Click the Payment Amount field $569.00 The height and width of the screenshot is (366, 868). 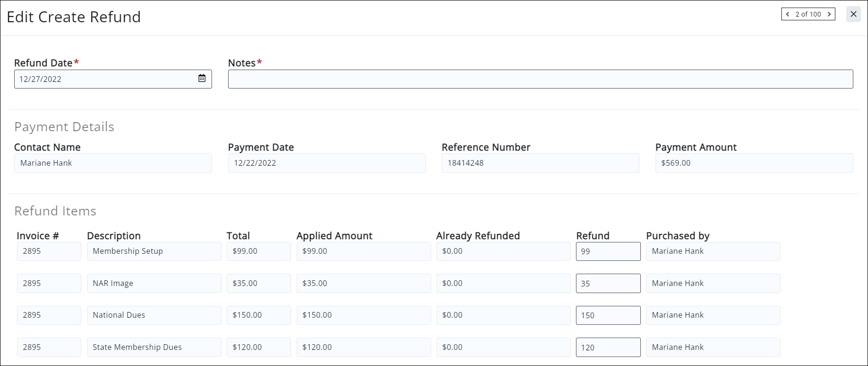[x=754, y=163]
